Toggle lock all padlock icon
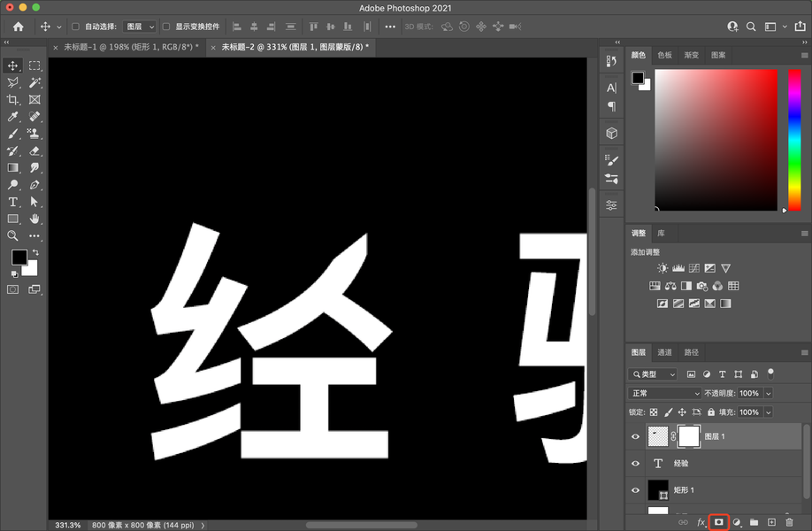The image size is (812, 531). 711,412
